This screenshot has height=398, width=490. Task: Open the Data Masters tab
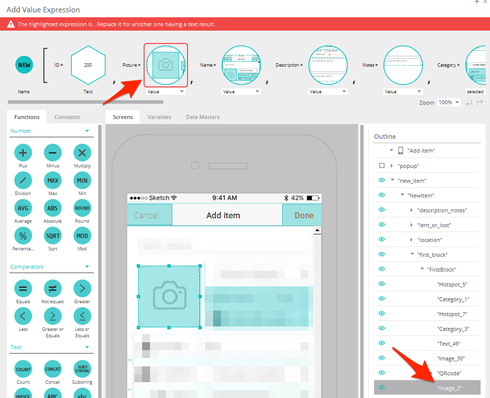point(203,117)
